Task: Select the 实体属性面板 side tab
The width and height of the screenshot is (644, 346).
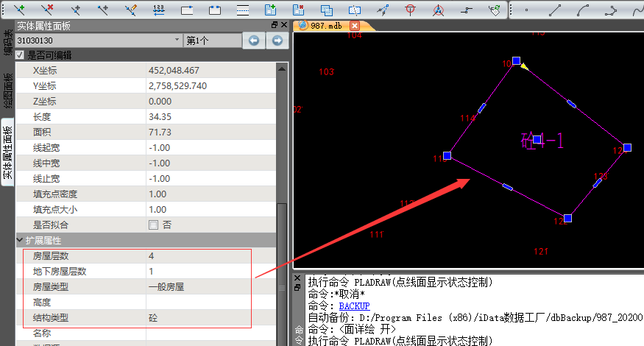Action: pyautogui.click(x=7, y=152)
